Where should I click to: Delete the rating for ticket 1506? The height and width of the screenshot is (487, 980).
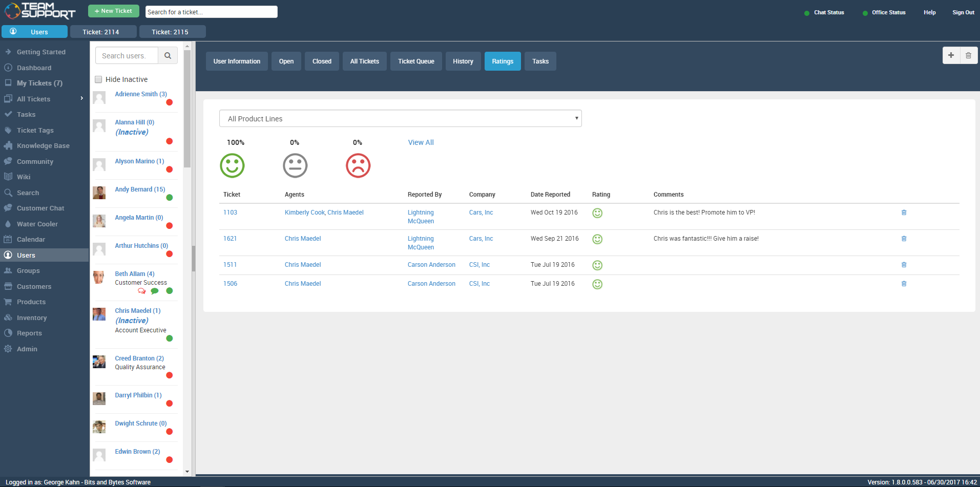pyautogui.click(x=904, y=284)
